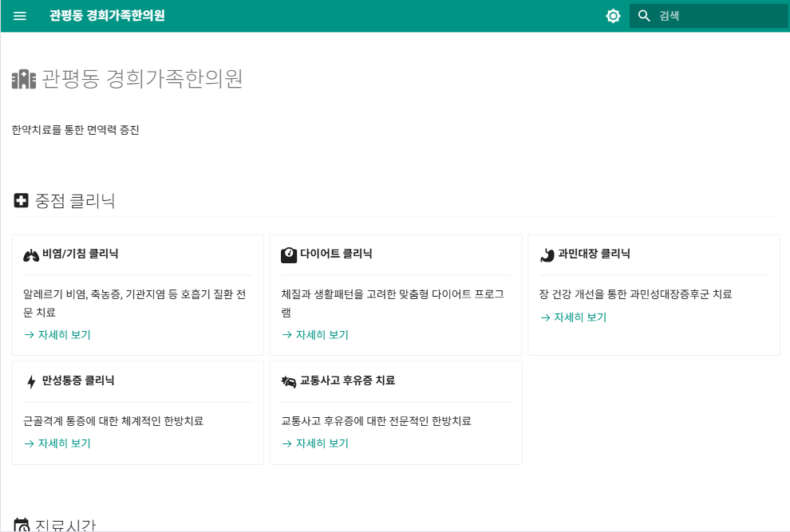Image resolution: width=790 pixels, height=532 pixels.
Task: Open 자세히 보기 for the 과민대장 클리닉
Action: tap(572, 317)
